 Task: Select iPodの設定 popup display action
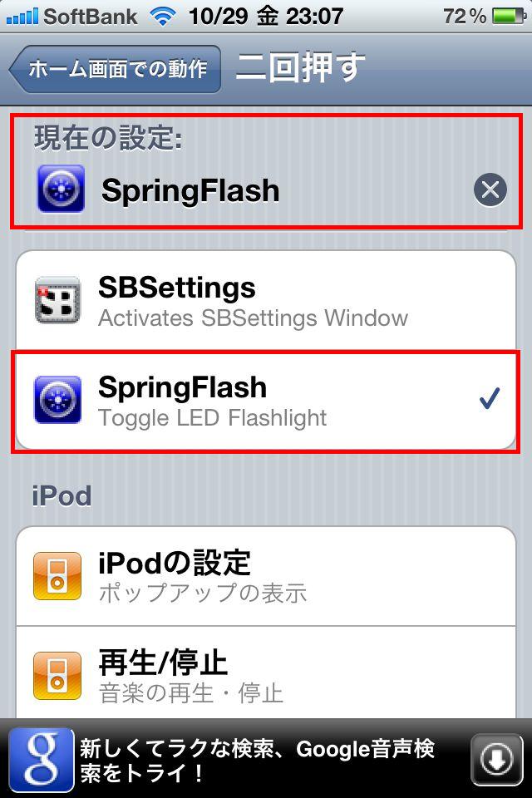266,576
